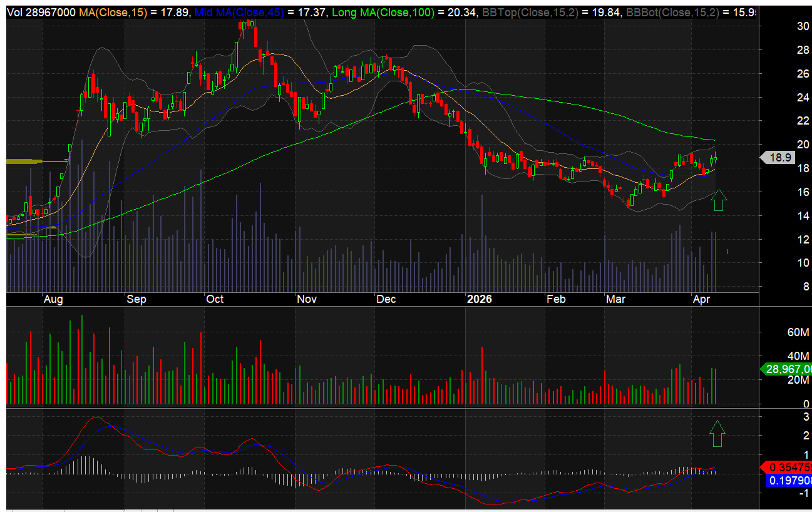812x512 pixels.
Task: Click the Aug label on the time axis
Action: pyautogui.click(x=53, y=299)
